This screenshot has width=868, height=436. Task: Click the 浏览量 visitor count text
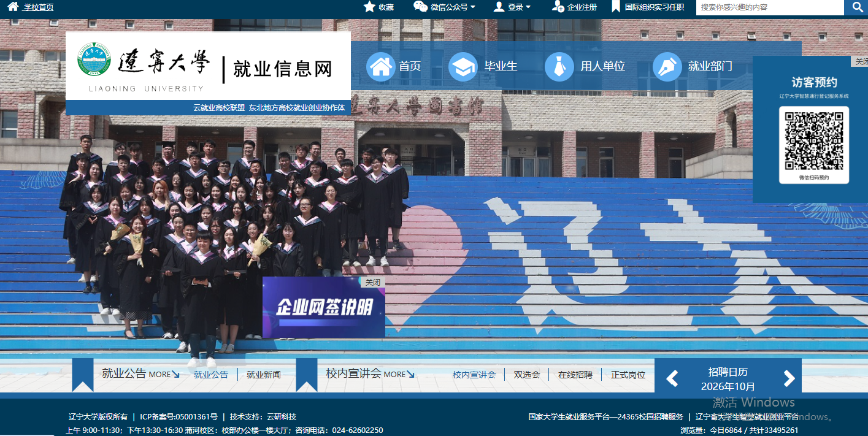pos(740,430)
